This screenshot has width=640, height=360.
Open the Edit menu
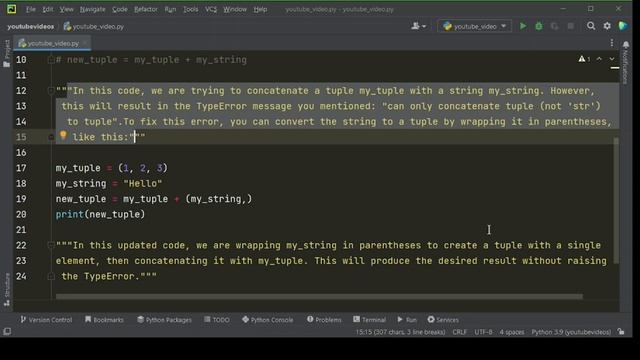(48, 9)
